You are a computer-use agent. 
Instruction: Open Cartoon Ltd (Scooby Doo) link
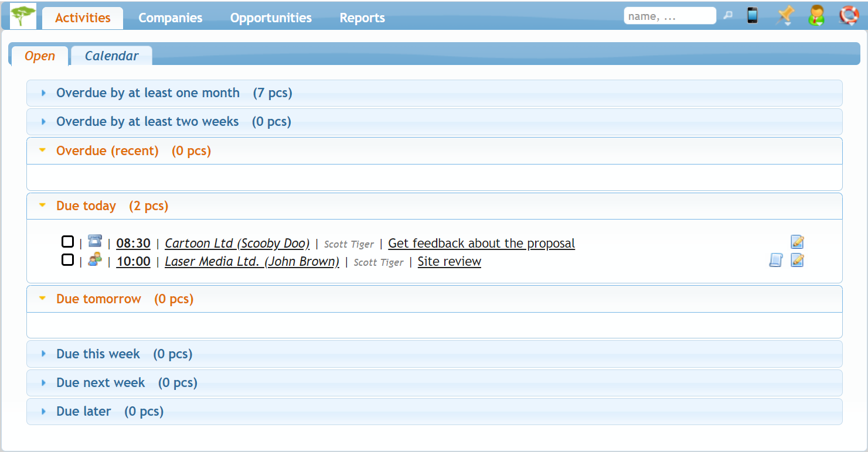click(x=237, y=244)
